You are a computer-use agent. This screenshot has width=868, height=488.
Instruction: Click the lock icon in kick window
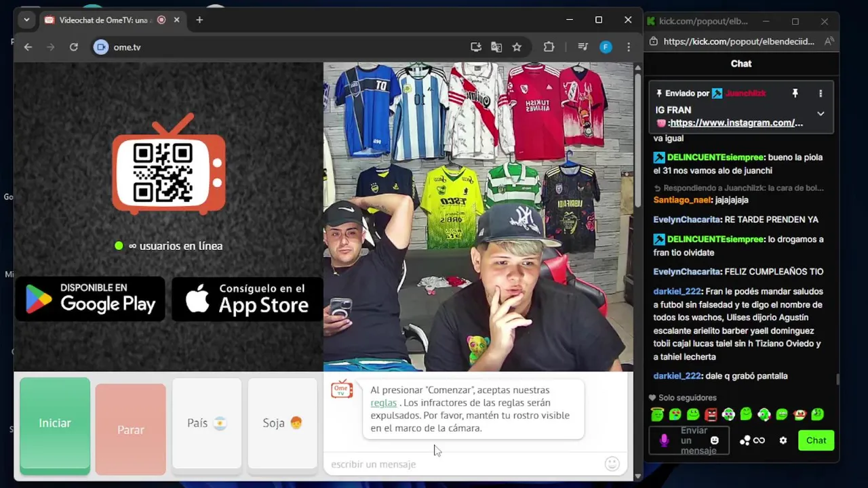tap(653, 41)
